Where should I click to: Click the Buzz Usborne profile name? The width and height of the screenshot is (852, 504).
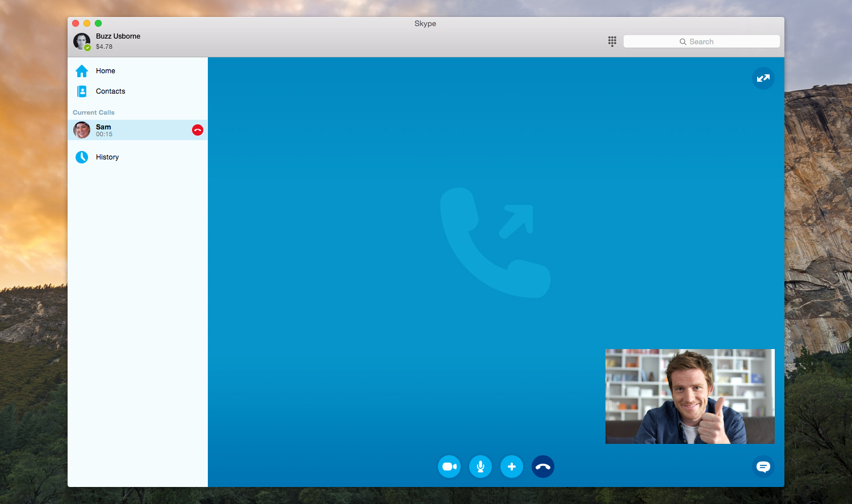(x=118, y=36)
